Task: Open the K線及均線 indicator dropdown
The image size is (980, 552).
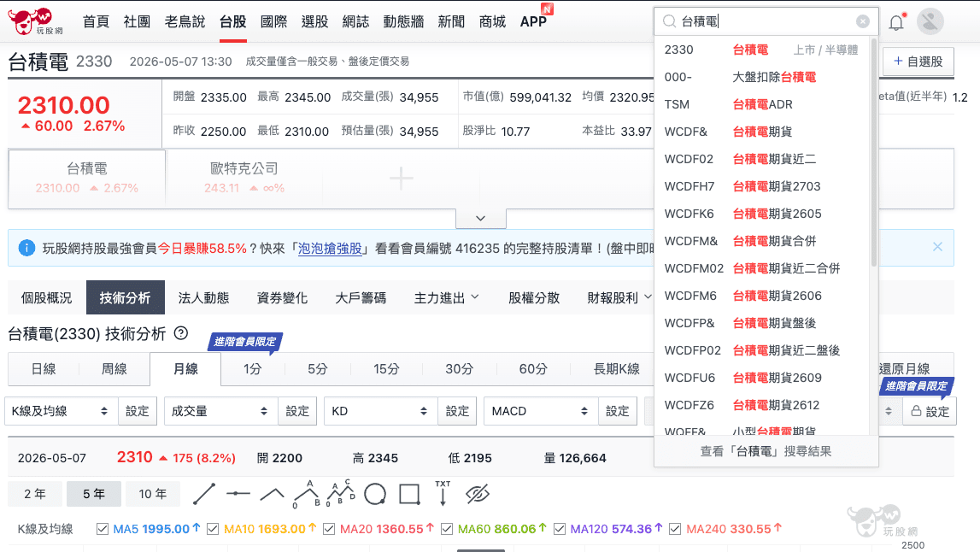Action: coord(62,411)
